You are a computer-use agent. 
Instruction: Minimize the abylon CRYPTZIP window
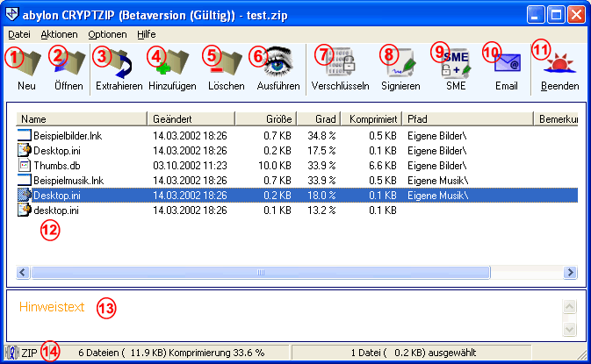click(x=536, y=15)
